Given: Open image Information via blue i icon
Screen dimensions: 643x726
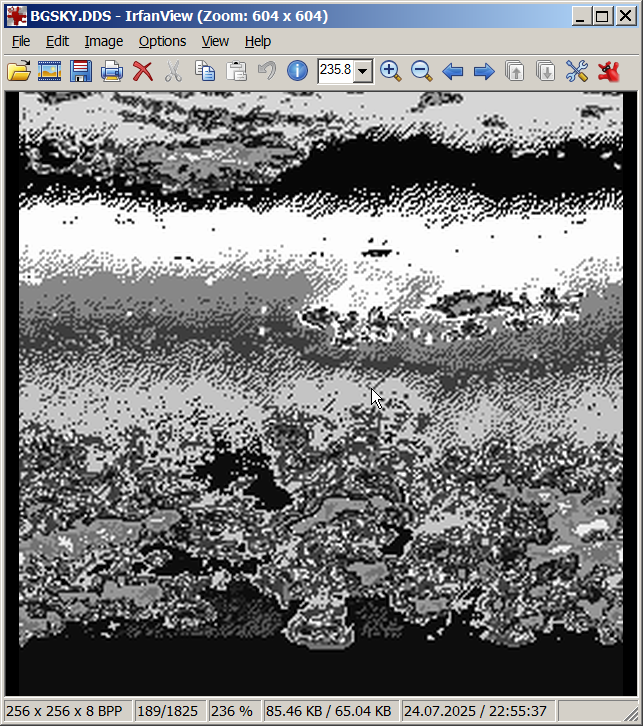Looking at the screenshot, I should [x=297, y=71].
